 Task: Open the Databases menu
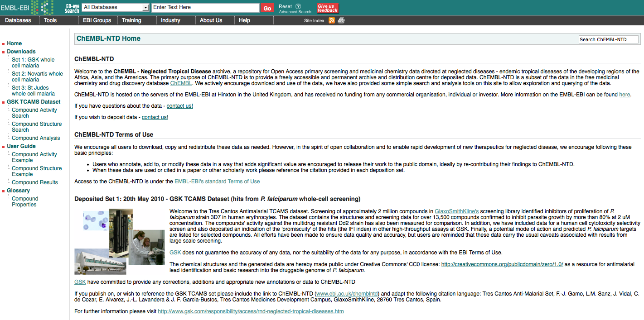point(18,20)
